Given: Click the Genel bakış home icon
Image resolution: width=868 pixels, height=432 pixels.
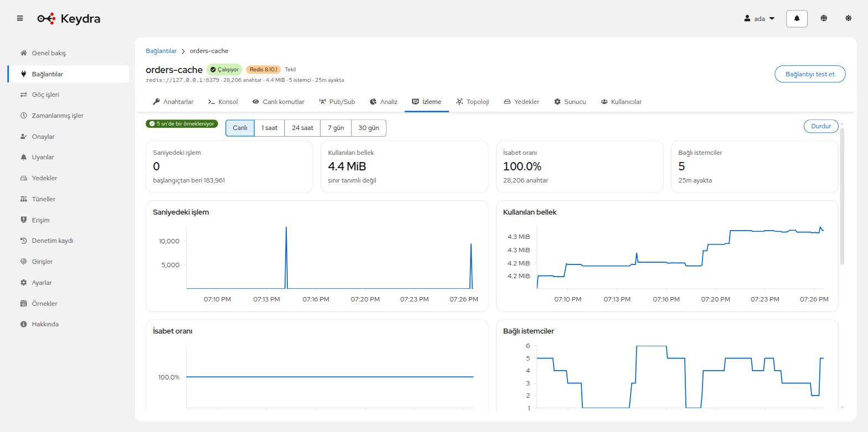Looking at the screenshot, I should (23, 53).
